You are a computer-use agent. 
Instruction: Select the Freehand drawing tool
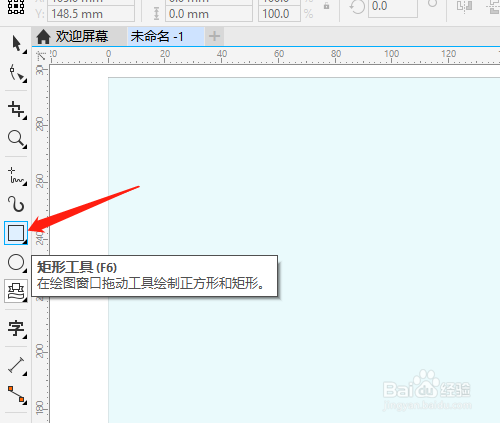(16, 176)
